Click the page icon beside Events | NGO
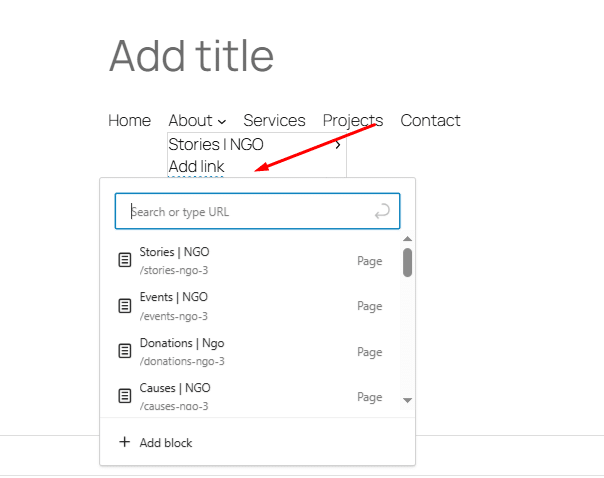 [x=124, y=306]
